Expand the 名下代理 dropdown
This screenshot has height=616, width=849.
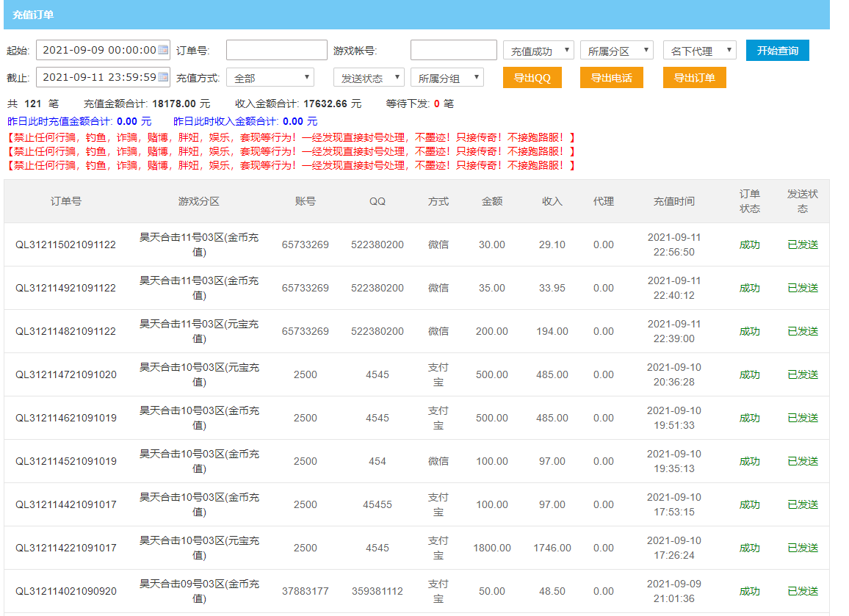point(699,51)
